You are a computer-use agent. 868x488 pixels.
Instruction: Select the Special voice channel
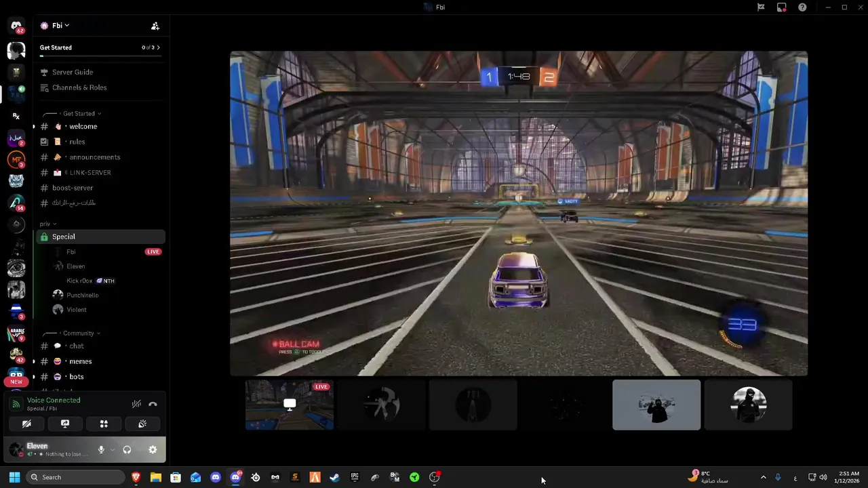(x=100, y=237)
